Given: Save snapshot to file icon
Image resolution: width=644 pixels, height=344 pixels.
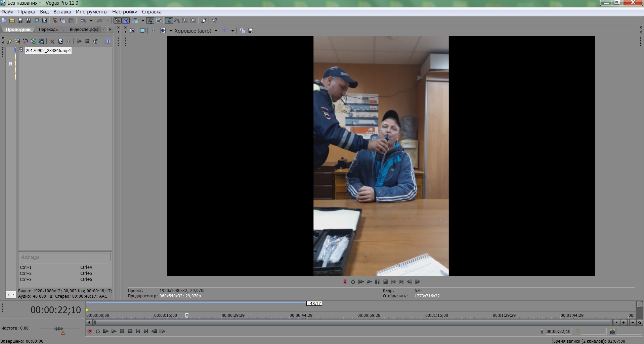Looking at the screenshot, I should pos(250,31).
